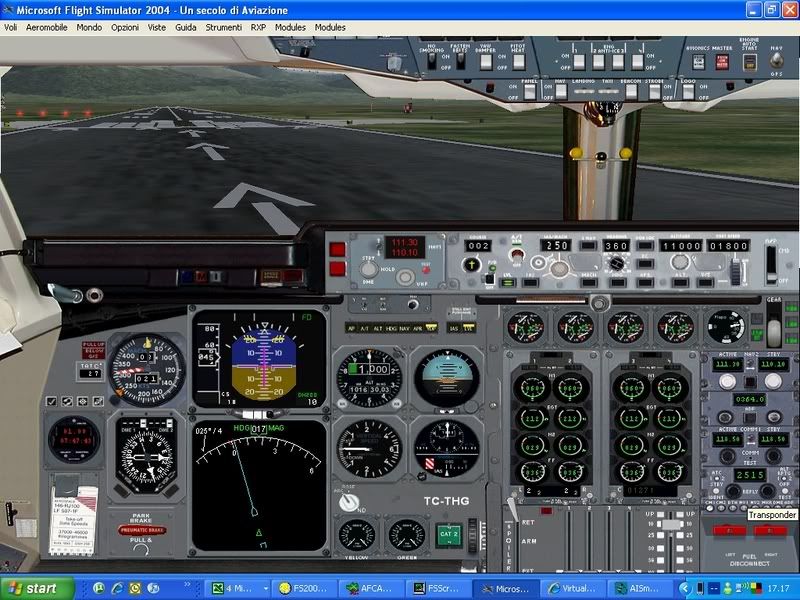
Task: Click the ALT hold mode button
Action: click(x=680, y=282)
